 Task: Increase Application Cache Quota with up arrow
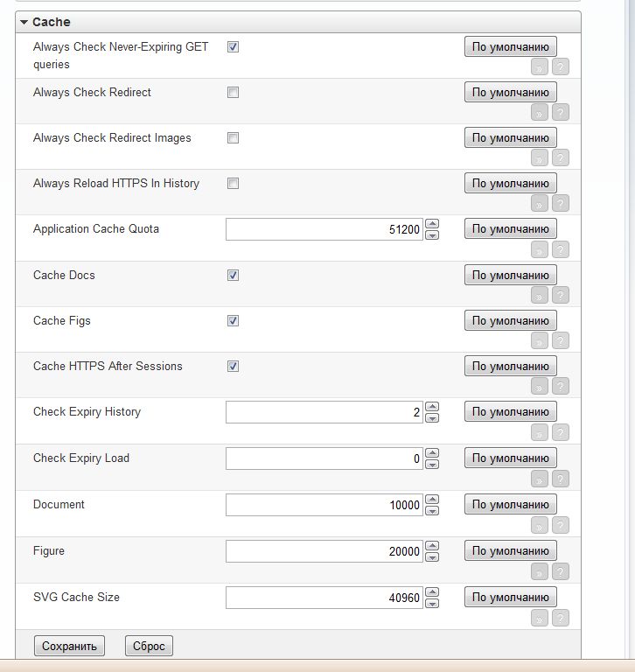coord(432,224)
